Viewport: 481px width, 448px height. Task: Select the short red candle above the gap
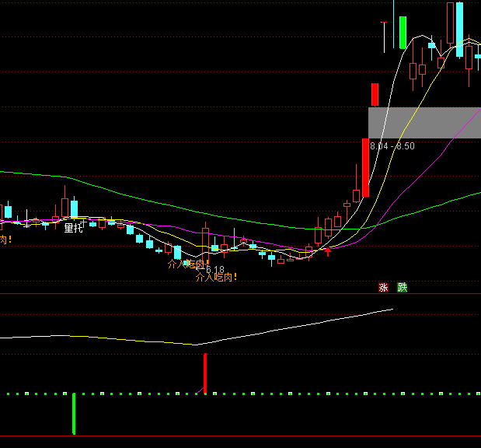(374, 94)
